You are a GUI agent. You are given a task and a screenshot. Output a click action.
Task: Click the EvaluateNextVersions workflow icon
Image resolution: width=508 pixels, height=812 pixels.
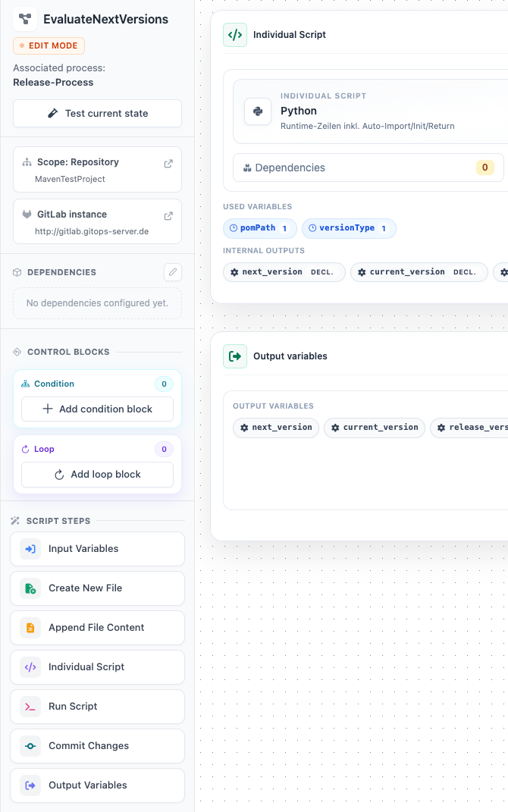[25, 19]
